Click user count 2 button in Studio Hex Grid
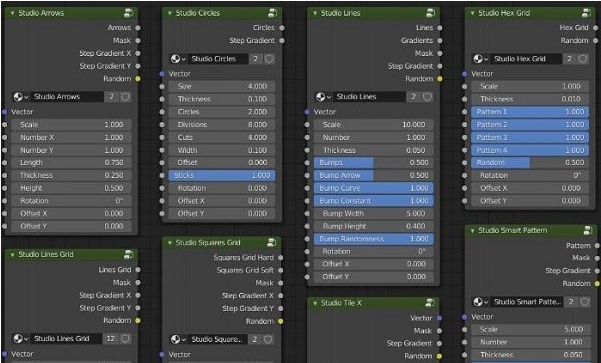The image size is (601, 363). pos(570,59)
